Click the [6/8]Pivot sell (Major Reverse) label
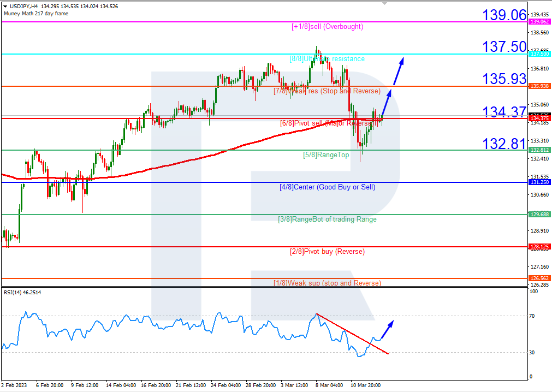 [327, 123]
